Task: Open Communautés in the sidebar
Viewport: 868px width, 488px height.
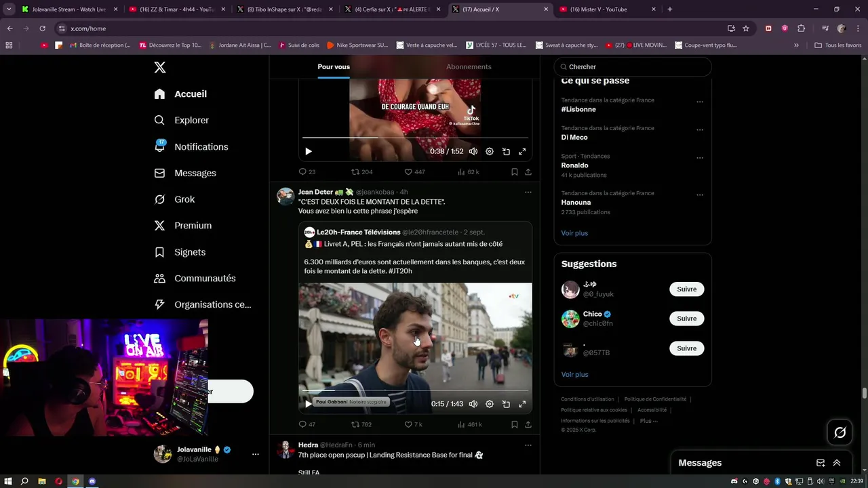Action: [x=195, y=279]
